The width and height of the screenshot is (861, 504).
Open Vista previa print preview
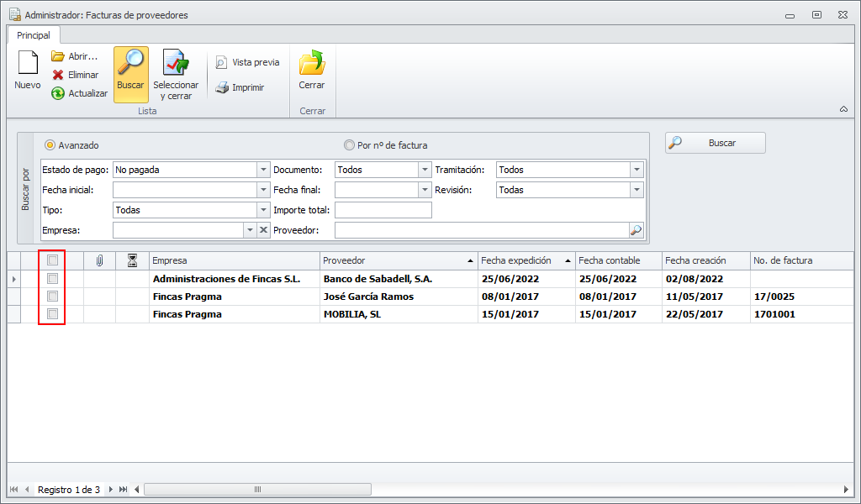(x=221, y=62)
